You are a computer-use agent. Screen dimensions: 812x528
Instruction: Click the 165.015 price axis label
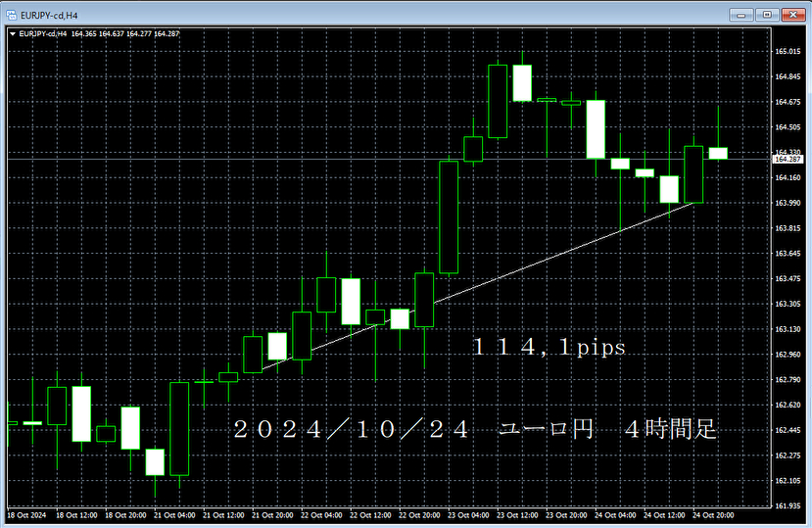[x=788, y=51]
